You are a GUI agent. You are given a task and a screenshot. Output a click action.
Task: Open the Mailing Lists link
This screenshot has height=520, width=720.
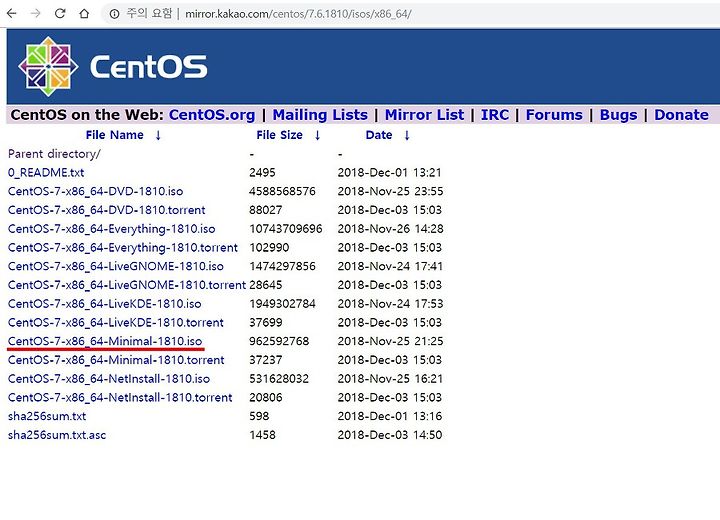click(320, 115)
